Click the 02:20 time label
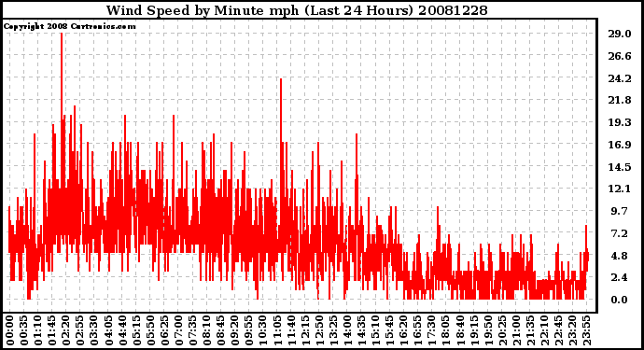The image size is (644, 350). point(66,330)
